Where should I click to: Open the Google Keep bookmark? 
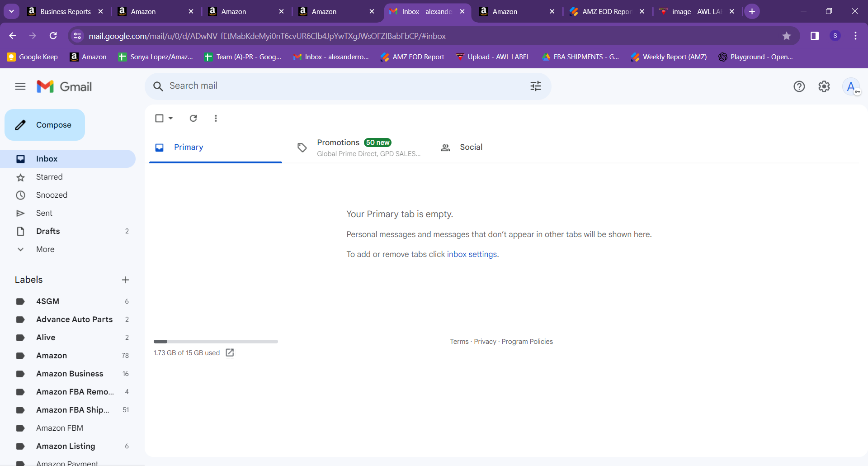(x=33, y=57)
